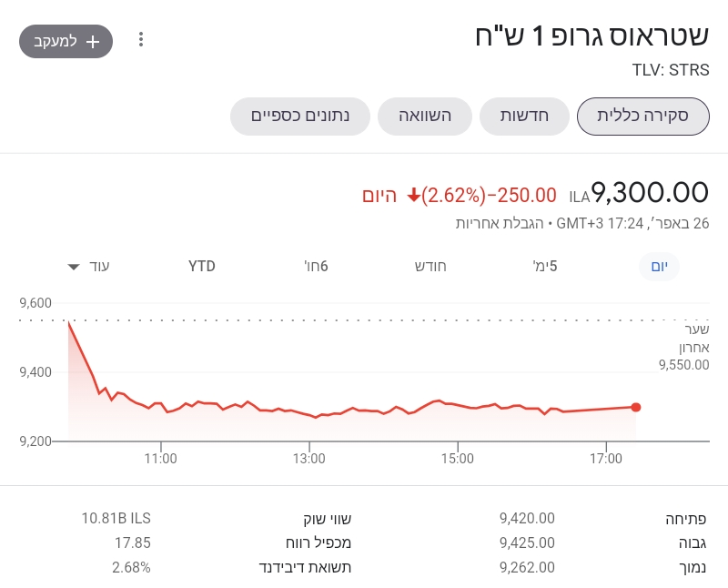Click the three-dot more options icon

[140, 40]
